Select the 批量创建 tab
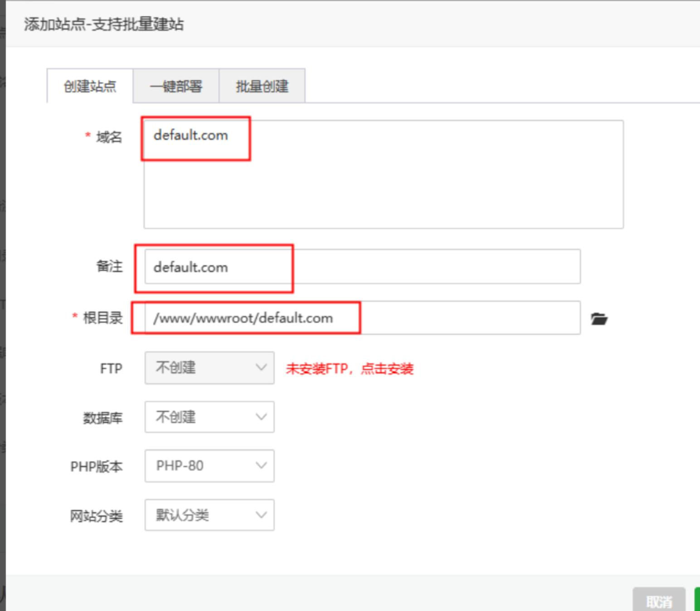The image size is (700, 611). [262, 86]
